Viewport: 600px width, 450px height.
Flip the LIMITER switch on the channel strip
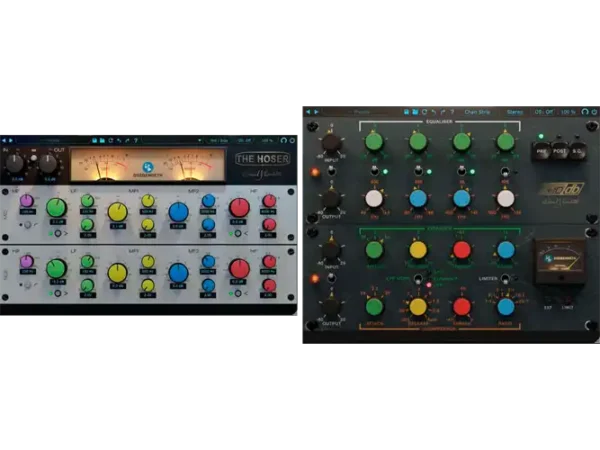click(505, 279)
